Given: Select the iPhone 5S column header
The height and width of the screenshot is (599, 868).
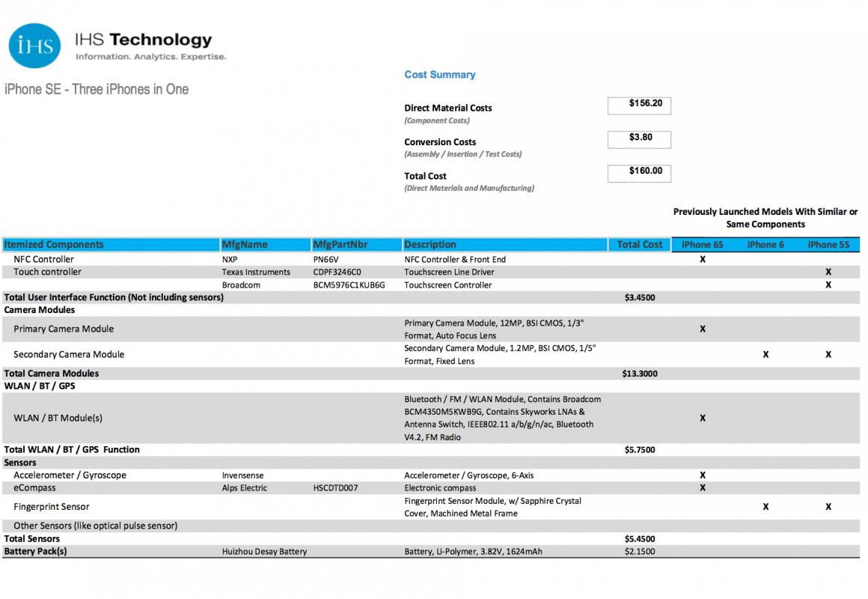Looking at the screenshot, I should (828, 244).
